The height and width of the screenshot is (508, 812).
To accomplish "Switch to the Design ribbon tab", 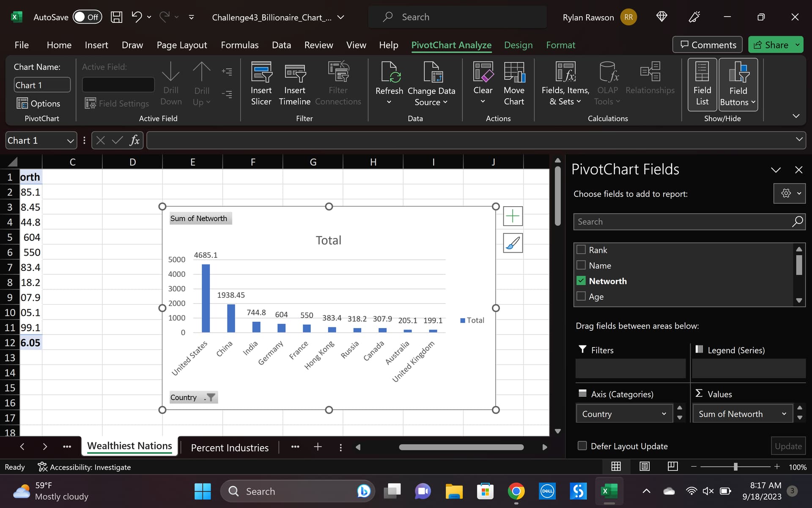I will point(518,45).
